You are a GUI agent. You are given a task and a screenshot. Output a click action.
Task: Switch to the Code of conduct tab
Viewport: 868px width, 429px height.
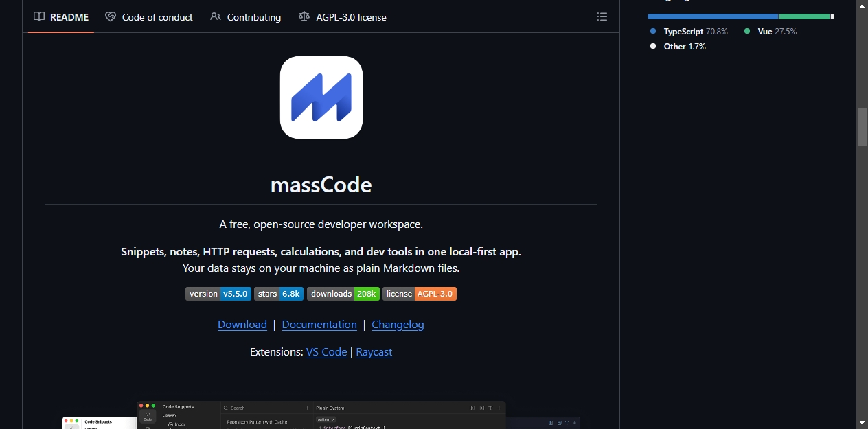click(149, 16)
